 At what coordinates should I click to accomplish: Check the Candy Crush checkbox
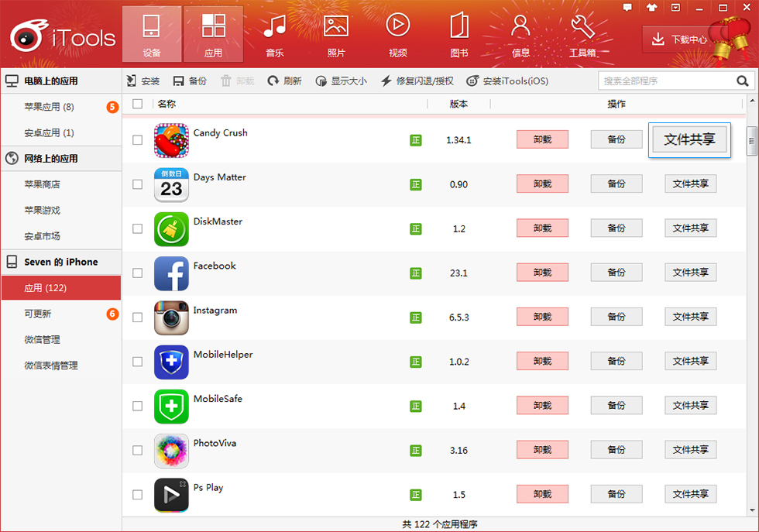pyautogui.click(x=138, y=140)
